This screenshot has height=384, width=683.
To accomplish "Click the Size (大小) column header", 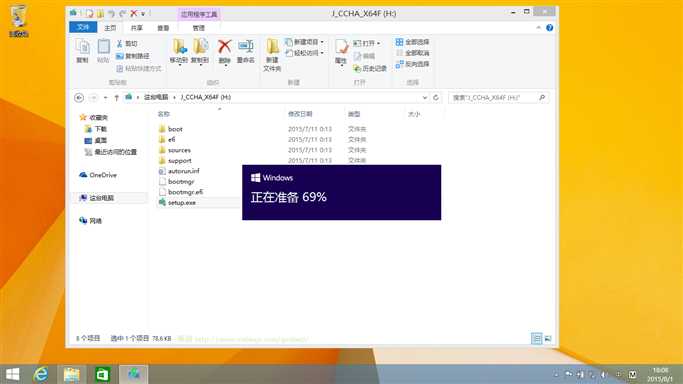I will (x=414, y=114).
